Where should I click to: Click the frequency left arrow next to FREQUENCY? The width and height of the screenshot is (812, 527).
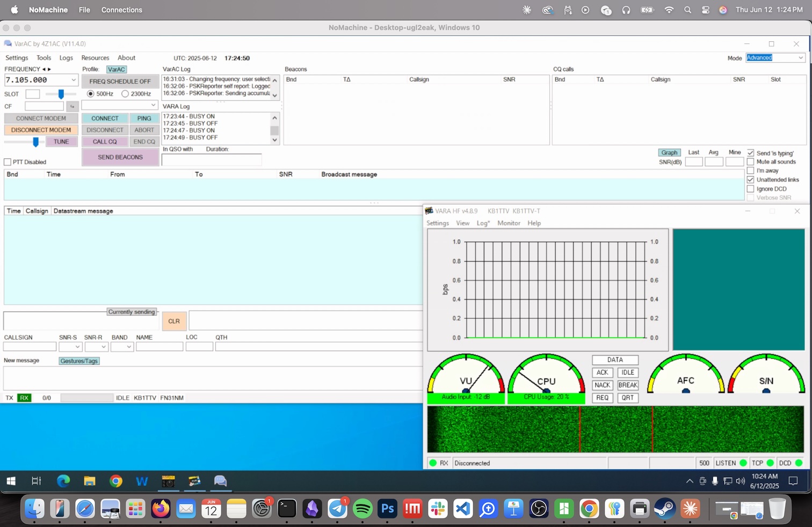pos(44,69)
